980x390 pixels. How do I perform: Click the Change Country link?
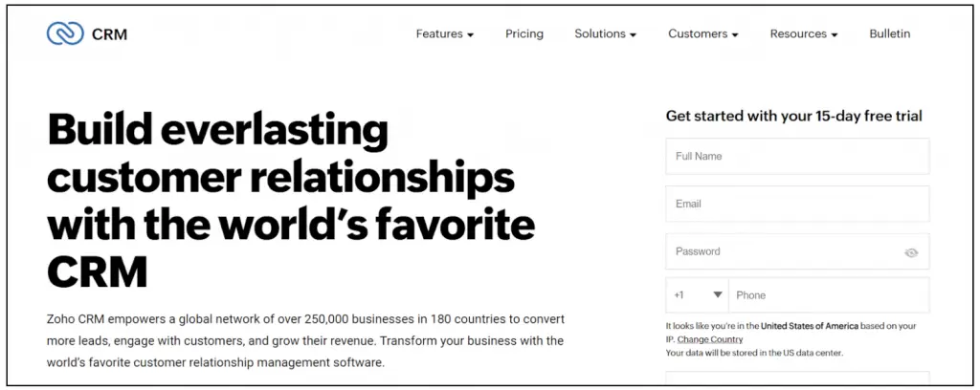(710, 339)
